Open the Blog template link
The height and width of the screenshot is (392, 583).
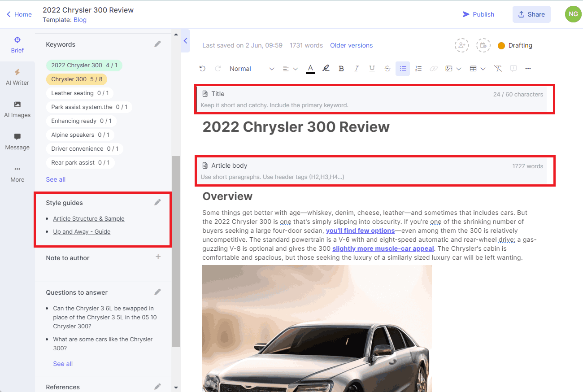[80, 20]
